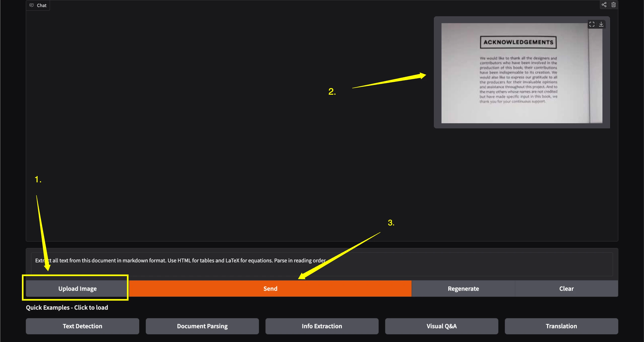Viewport: 644px width, 342px height.
Task: Click the delete conversation trash icon
Action: 613,5
